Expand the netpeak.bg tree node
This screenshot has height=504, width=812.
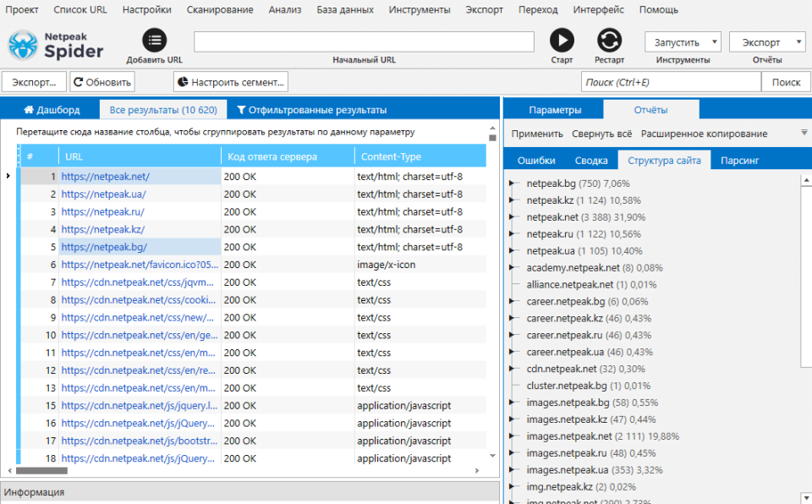pos(513,184)
